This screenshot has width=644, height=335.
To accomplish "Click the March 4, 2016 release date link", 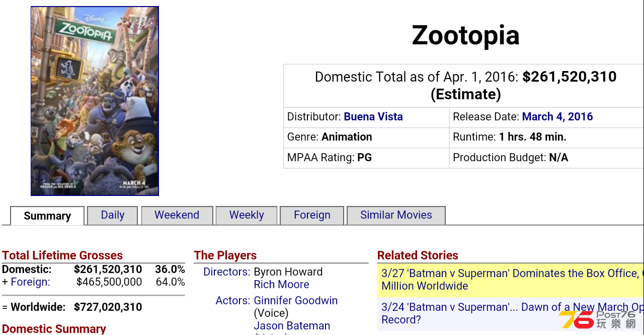I will point(557,117).
